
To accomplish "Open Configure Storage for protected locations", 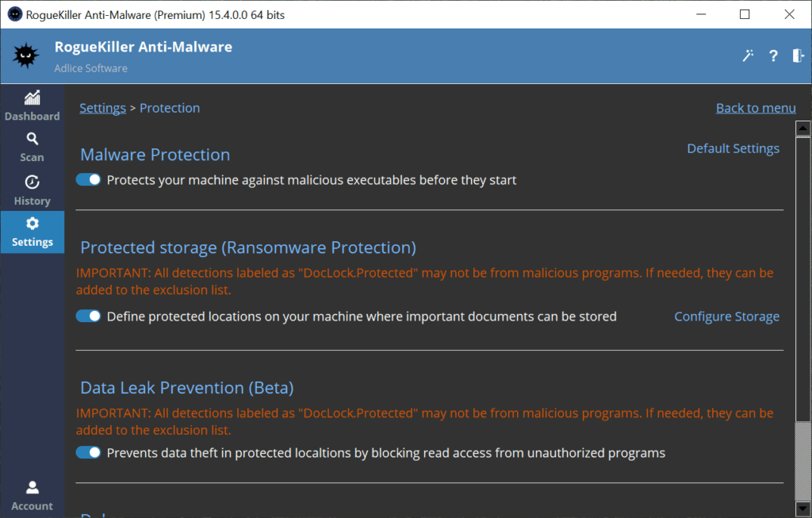I will pyautogui.click(x=726, y=317).
